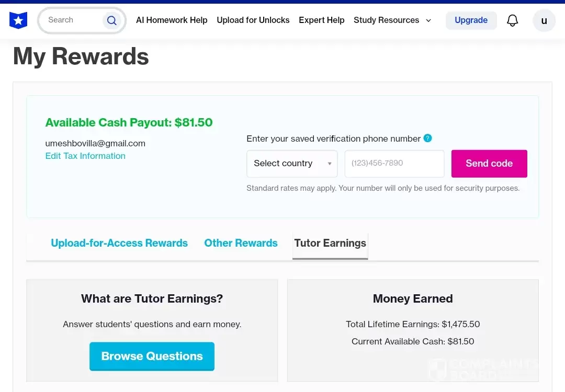565x392 pixels.
Task: Click the Browse Questions button
Action: pos(152,356)
